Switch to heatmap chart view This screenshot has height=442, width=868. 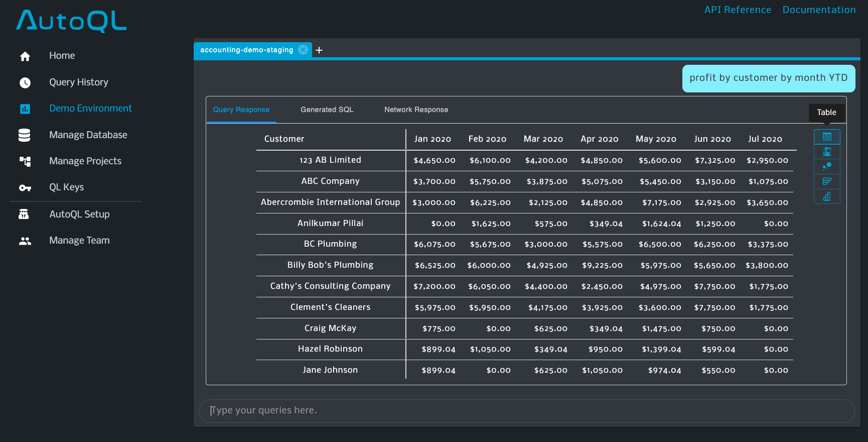(x=827, y=152)
